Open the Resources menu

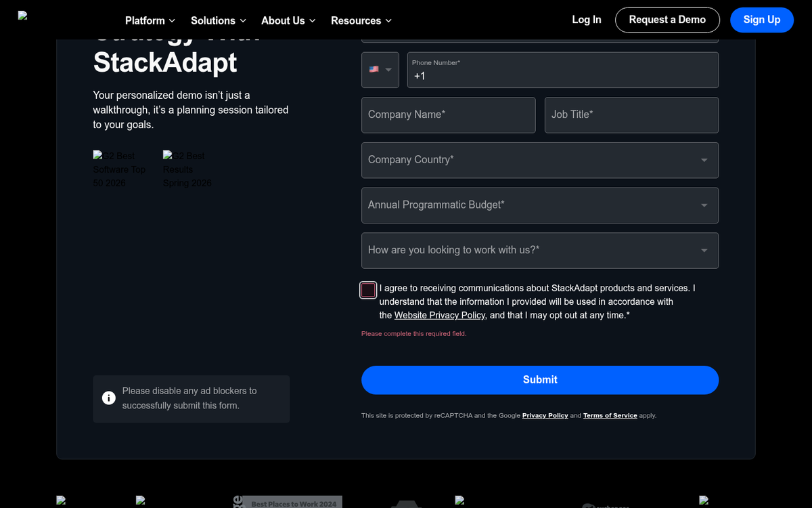[x=361, y=20]
